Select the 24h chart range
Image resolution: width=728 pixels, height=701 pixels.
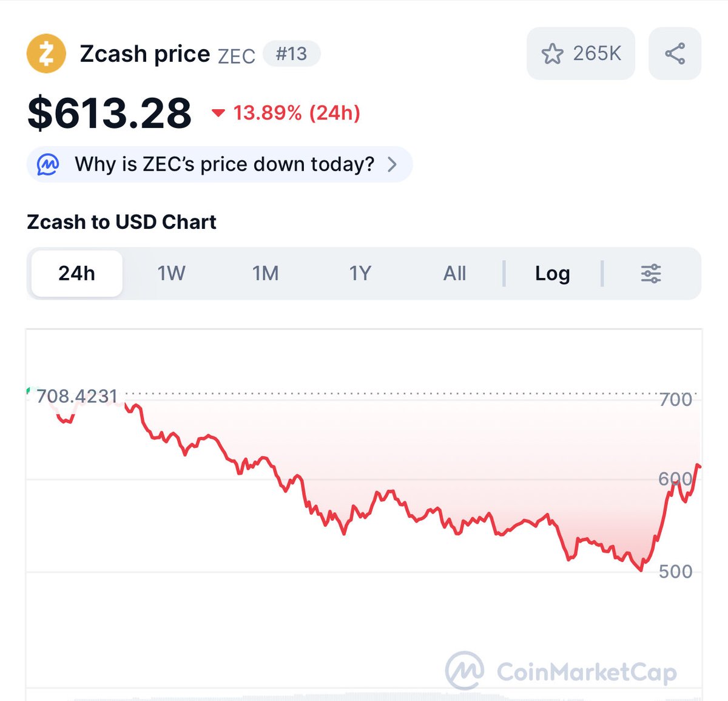pyautogui.click(x=77, y=274)
